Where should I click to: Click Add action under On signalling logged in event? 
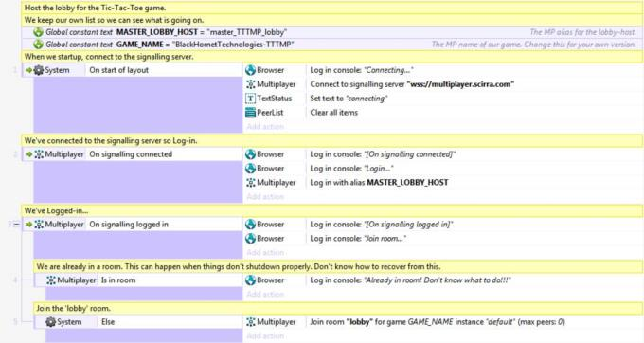tap(265, 252)
